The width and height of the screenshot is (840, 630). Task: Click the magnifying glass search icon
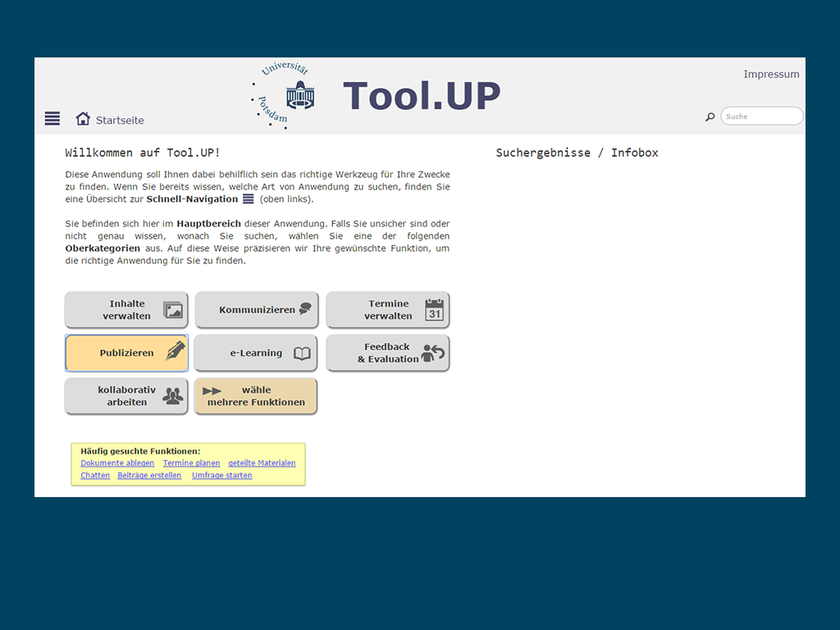click(710, 117)
